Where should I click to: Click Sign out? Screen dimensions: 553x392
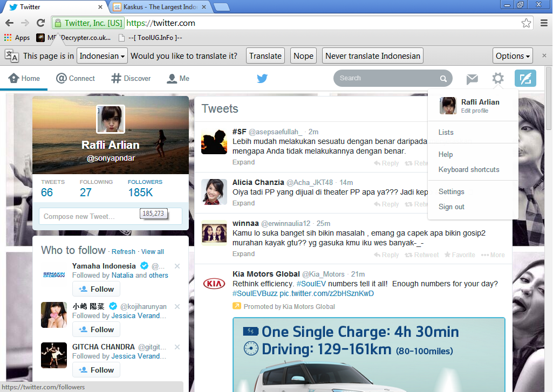pos(451,207)
